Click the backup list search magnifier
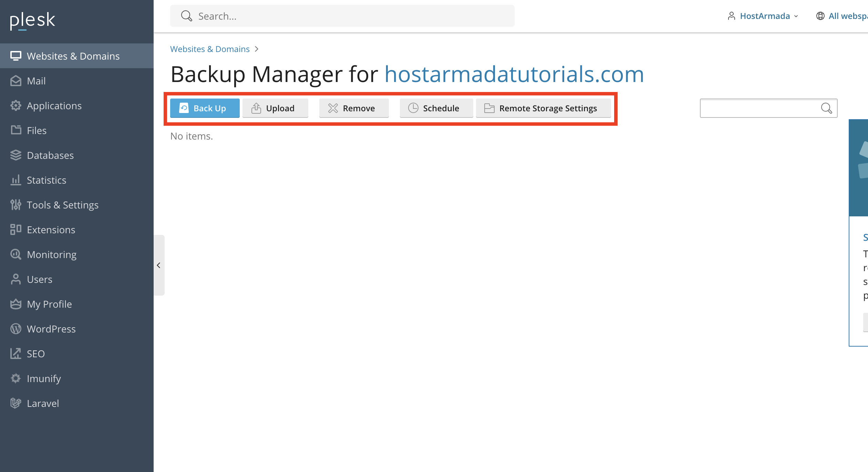Viewport: 868px width, 472px height. coord(826,108)
